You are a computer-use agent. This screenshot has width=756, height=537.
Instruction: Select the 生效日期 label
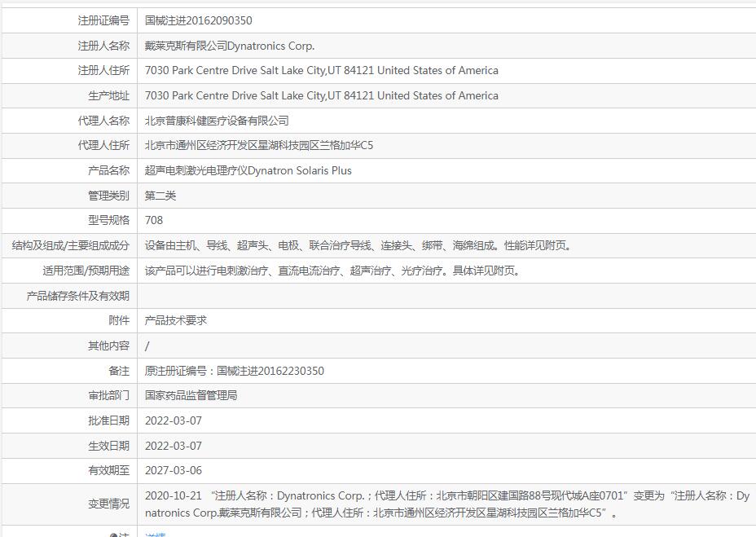point(108,446)
